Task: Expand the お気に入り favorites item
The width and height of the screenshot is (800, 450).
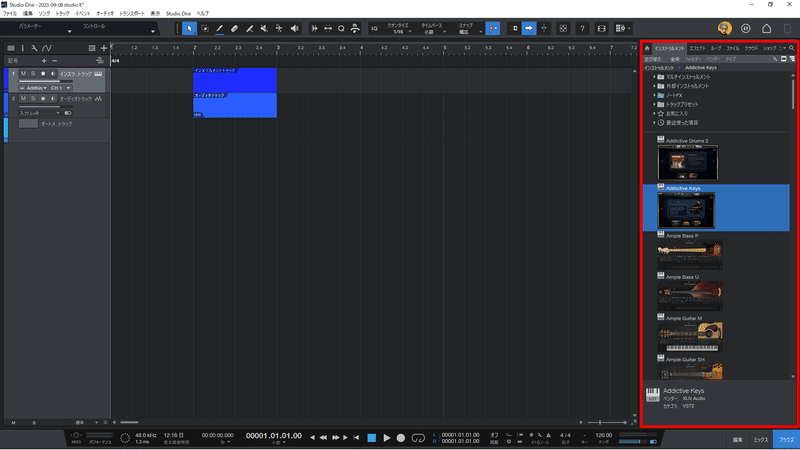Action: [x=654, y=114]
